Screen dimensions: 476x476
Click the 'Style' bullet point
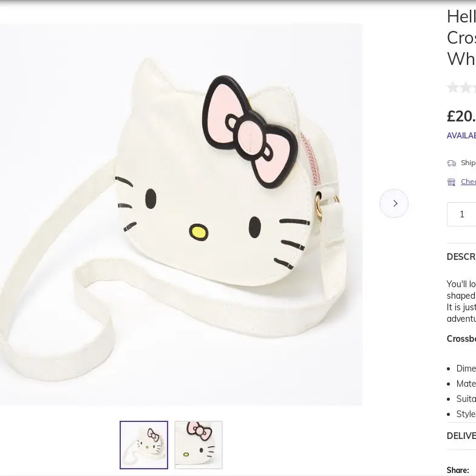[x=466, y=414]
